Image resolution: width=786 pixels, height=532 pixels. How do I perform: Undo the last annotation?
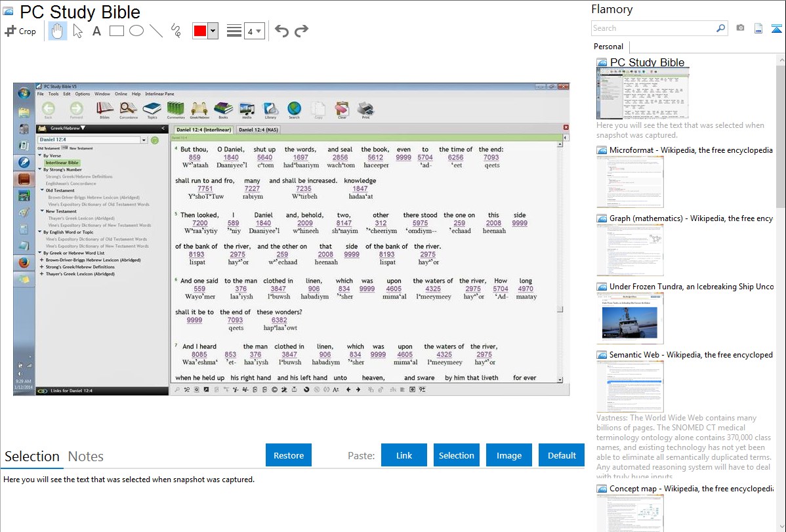click(x=281, y=31)
